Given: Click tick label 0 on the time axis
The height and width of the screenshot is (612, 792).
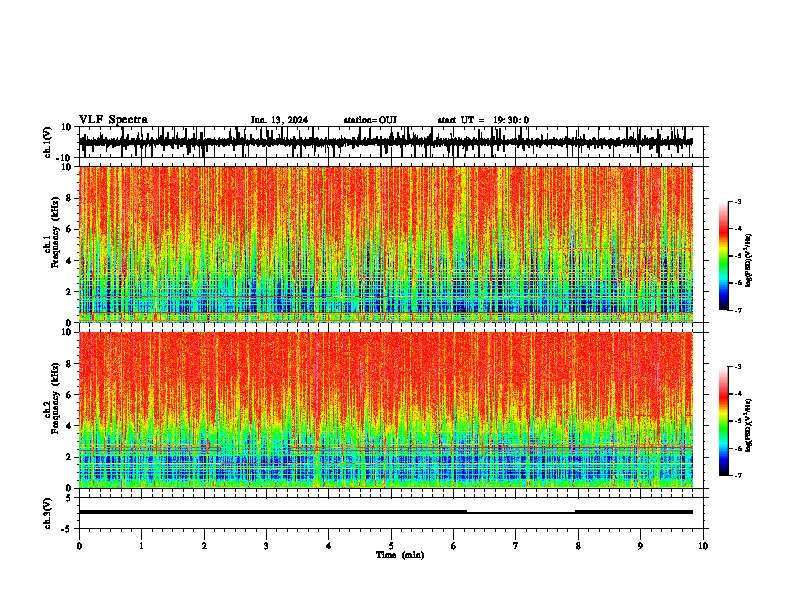Looking at the screenshot, I should [x=79, y=546].
